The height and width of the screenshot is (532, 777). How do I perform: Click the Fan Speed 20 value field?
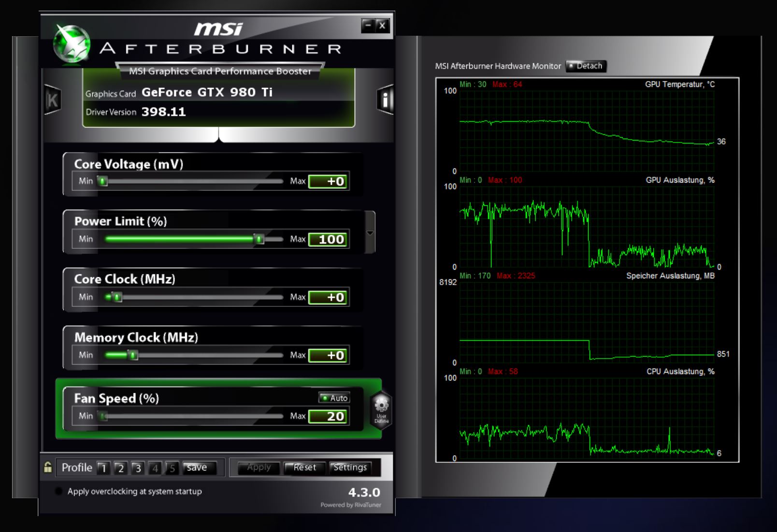pos(329,416)
